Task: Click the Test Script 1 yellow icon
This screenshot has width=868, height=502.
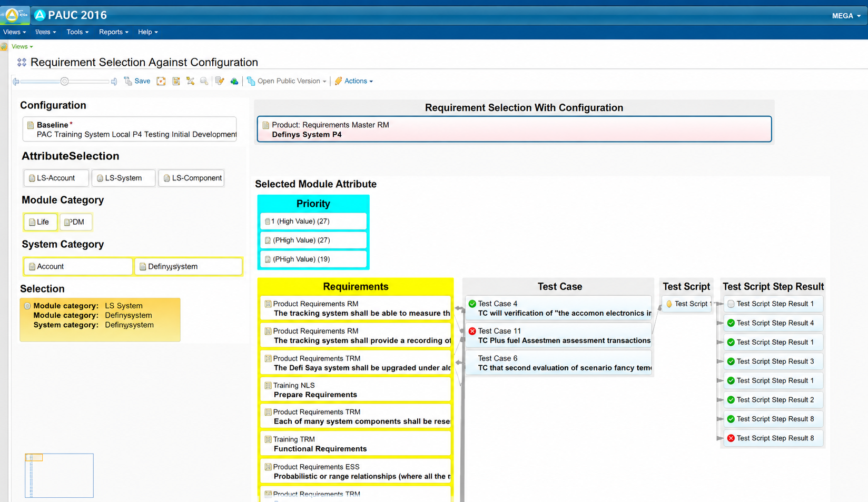Action: tap(669, 304)
